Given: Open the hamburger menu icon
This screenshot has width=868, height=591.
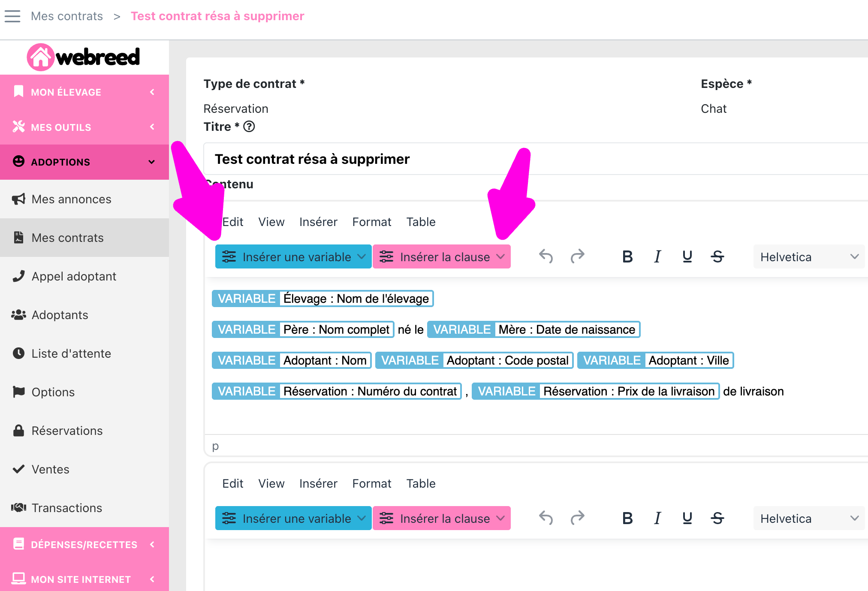Looking at the screenshot, I should click(12, 16).
